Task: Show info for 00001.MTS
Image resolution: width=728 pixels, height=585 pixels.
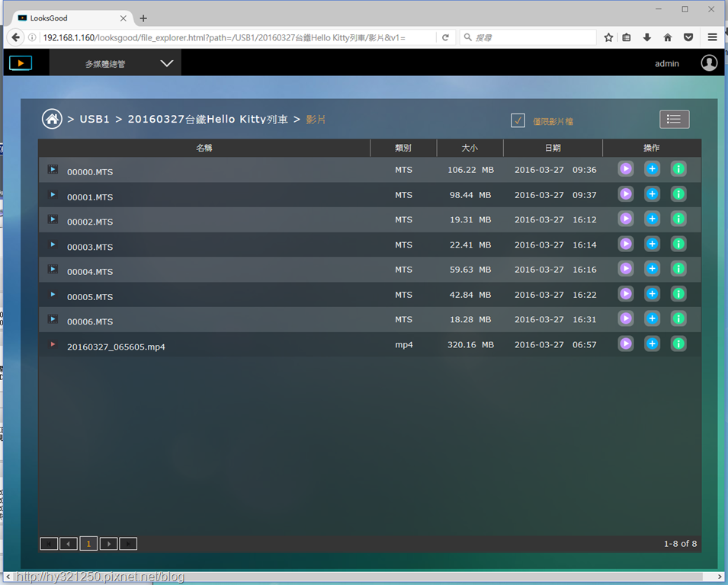Action: pos(678,194)
